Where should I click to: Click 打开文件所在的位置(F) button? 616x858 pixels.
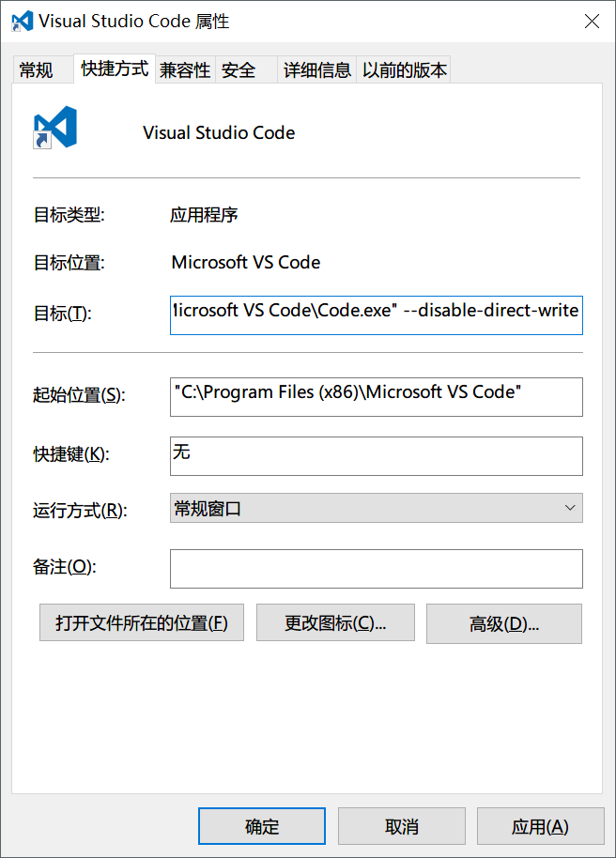pyautogui.click(x=142, y=622)
